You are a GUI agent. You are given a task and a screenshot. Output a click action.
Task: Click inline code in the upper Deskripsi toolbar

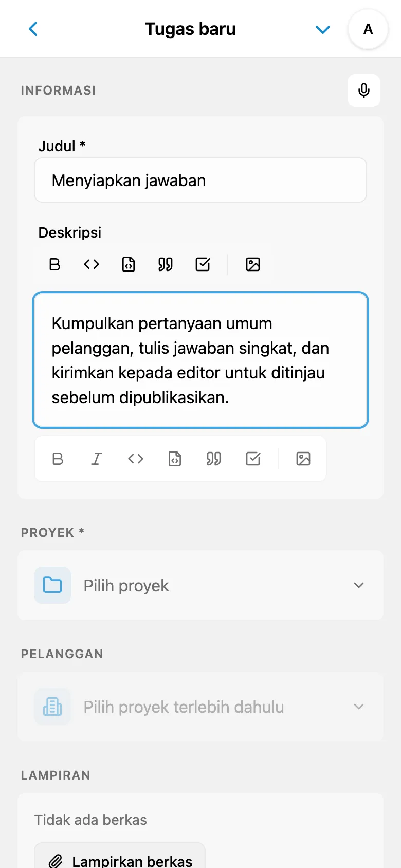[x=92, y=264]
